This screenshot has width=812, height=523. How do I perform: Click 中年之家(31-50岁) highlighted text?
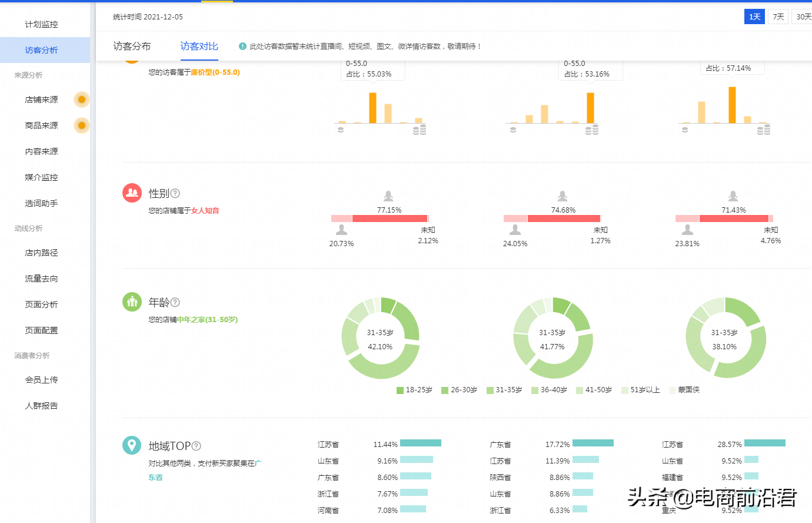tap(207, 319)
